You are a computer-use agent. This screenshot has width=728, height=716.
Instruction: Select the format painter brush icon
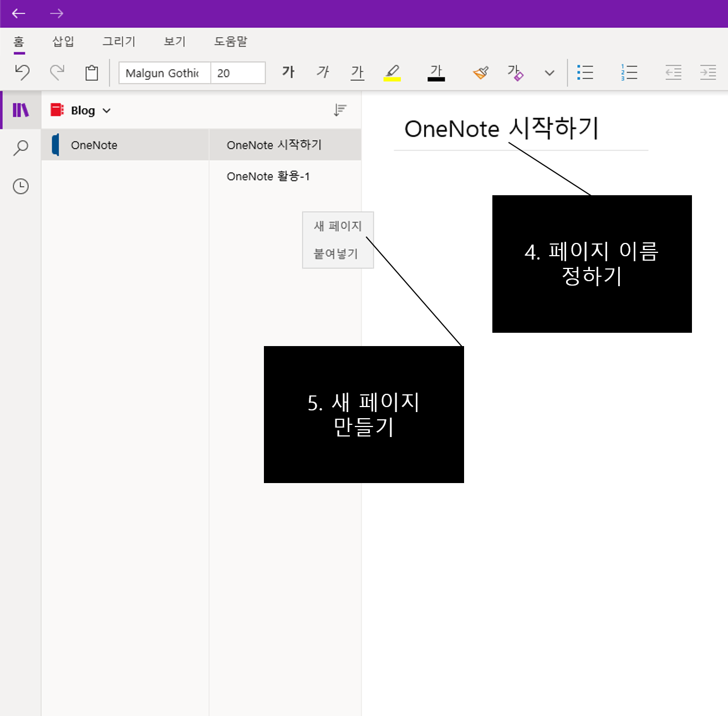(481, 73)
